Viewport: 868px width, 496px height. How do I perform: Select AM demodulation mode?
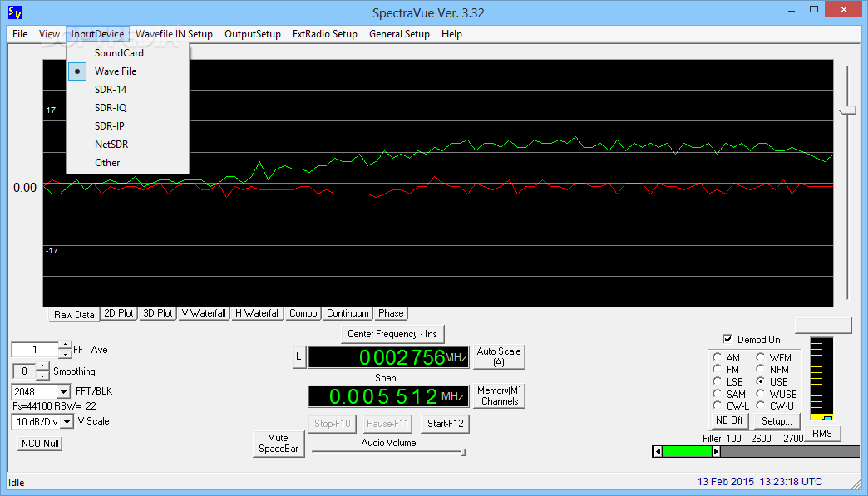click(718, 357)
